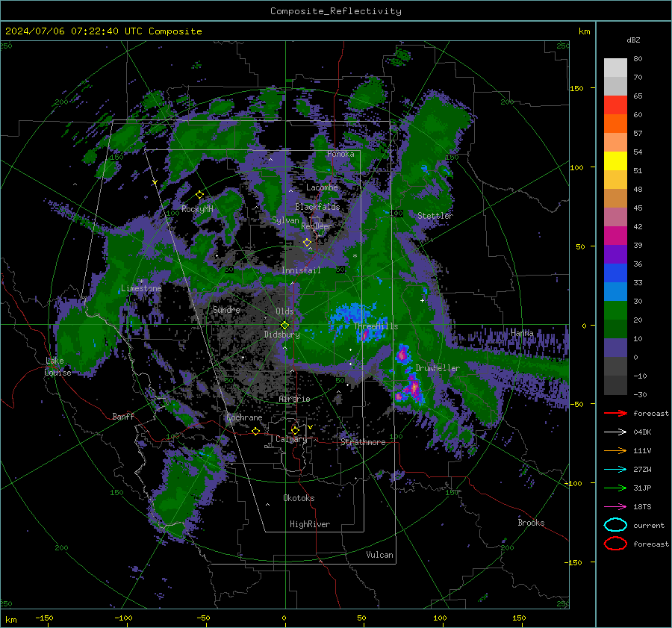This screenshot has width=672, height=628.
Task: Click the Ponoka city label
Action: pyautogui.click(x=340, y=154)
